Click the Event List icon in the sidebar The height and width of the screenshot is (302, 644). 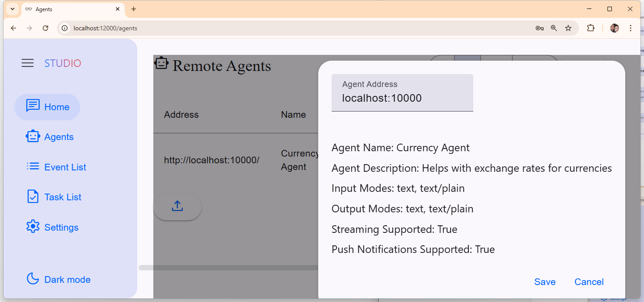click(33, 166)
